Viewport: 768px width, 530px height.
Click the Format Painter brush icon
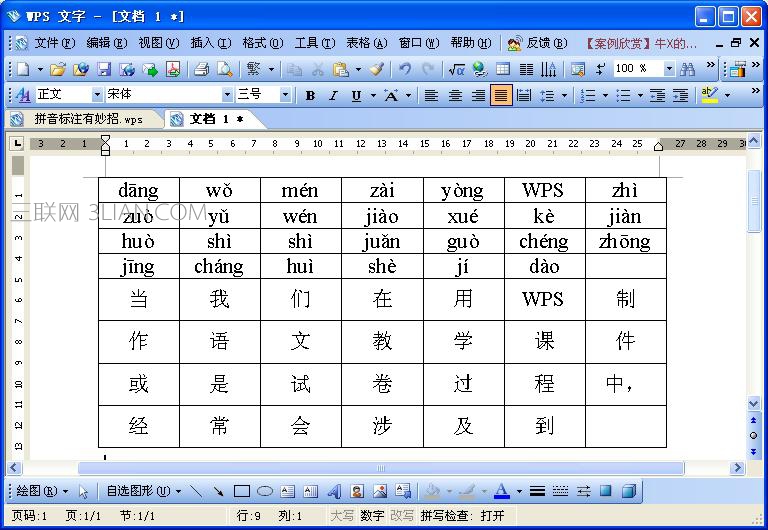tap(376, 69)
